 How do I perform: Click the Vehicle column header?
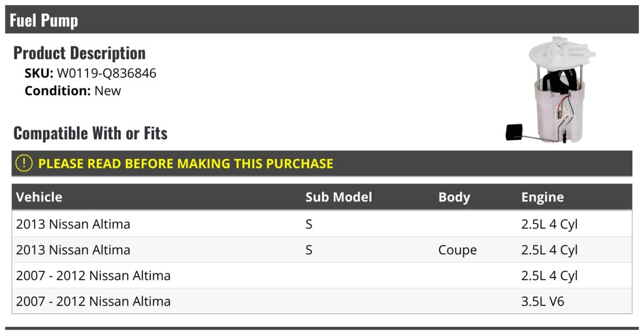[39, 197]
